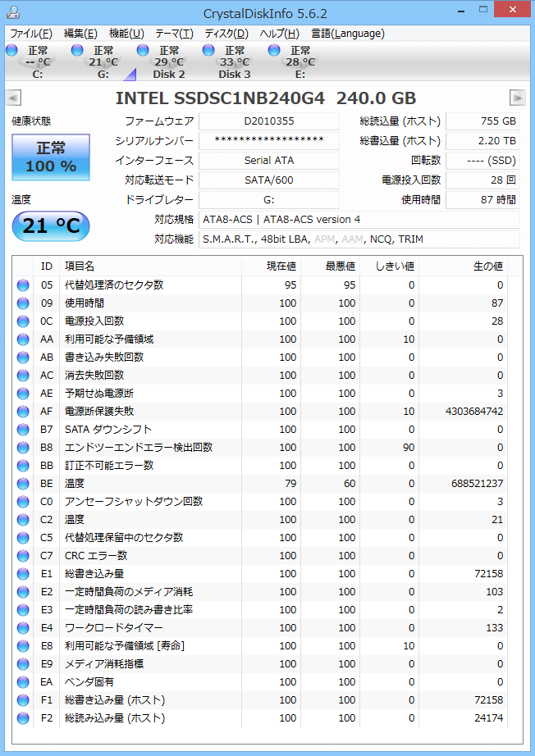Go to previous disk with left arrow
Viewport: 535px width, 756px height.
click(x=13, y=98)
